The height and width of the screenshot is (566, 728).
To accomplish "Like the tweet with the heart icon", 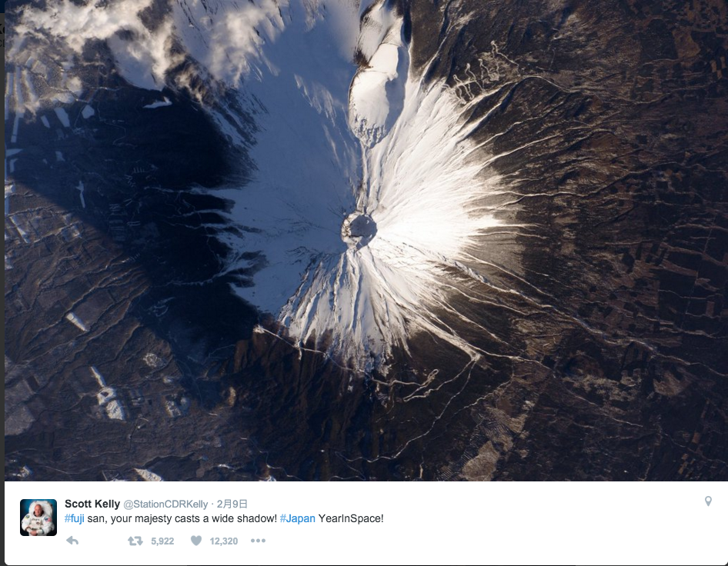I will click(x=196, y=541).
